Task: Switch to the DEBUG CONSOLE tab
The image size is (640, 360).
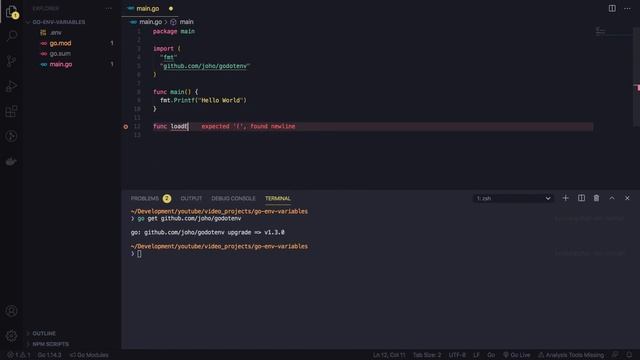Action: pyautogui.click(x=233, y=198)
